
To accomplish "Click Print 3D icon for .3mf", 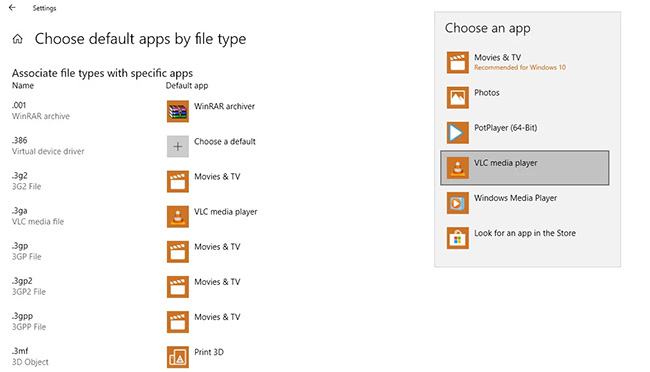I will (178, 357).
